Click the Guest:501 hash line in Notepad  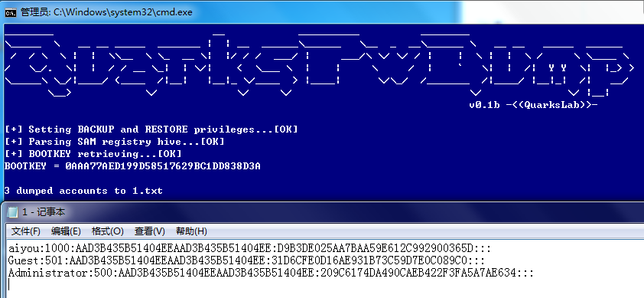coord(246,260)
